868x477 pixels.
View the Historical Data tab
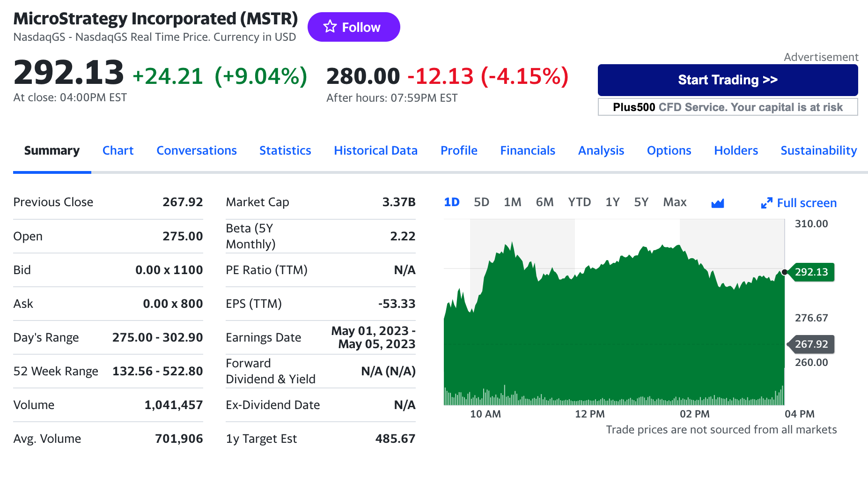coord(375,150)
